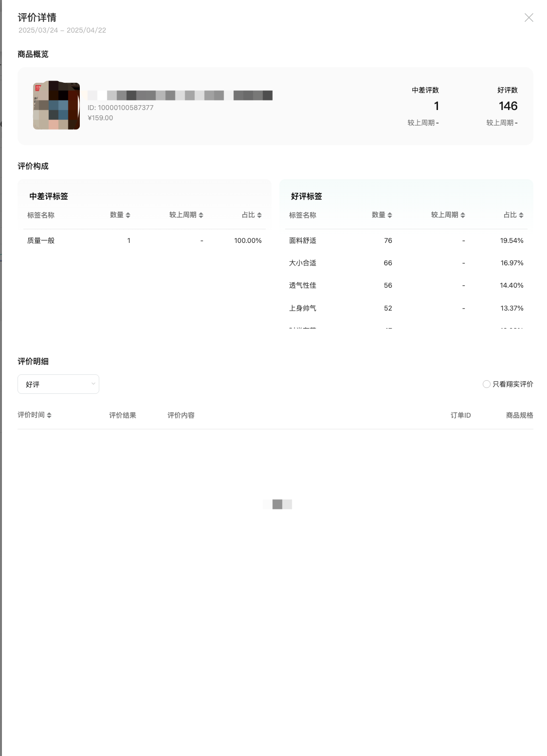
Task: Click the 订单ID column header
Action: [x=460, y=415]
